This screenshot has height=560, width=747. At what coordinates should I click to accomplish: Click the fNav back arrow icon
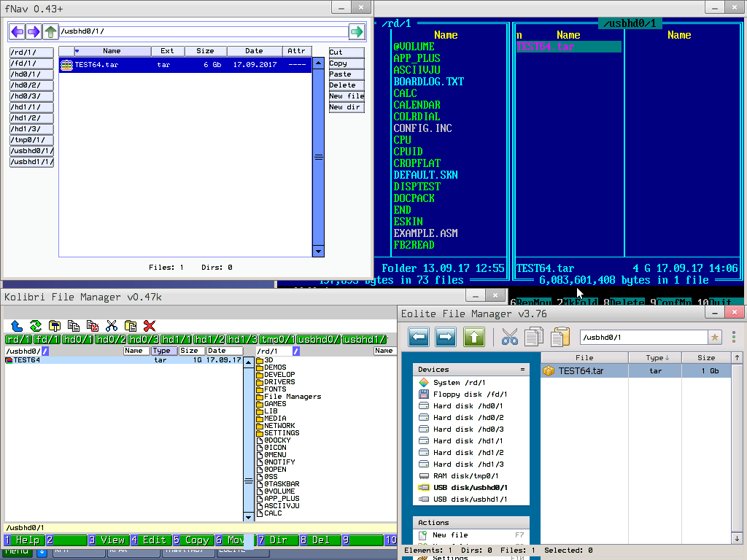(17, 31)
